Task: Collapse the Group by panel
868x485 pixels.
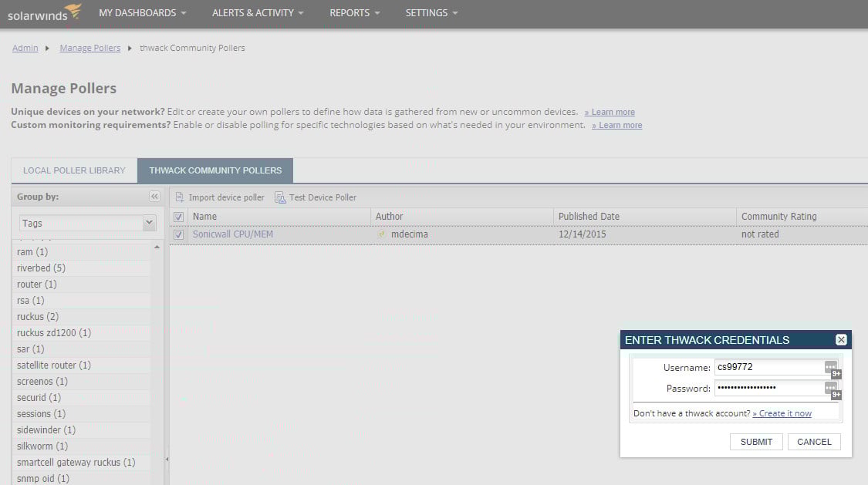Action: pos(154,197)
